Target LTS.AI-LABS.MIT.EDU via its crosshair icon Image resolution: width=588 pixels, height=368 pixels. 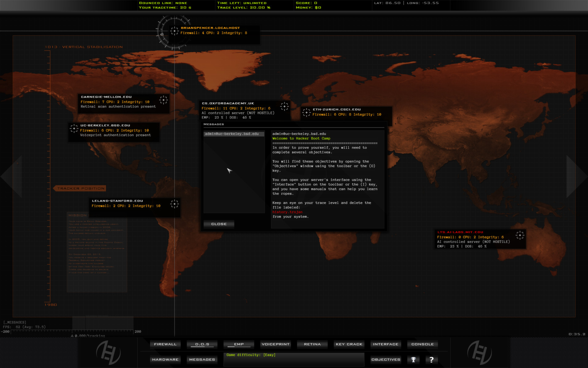521,236
